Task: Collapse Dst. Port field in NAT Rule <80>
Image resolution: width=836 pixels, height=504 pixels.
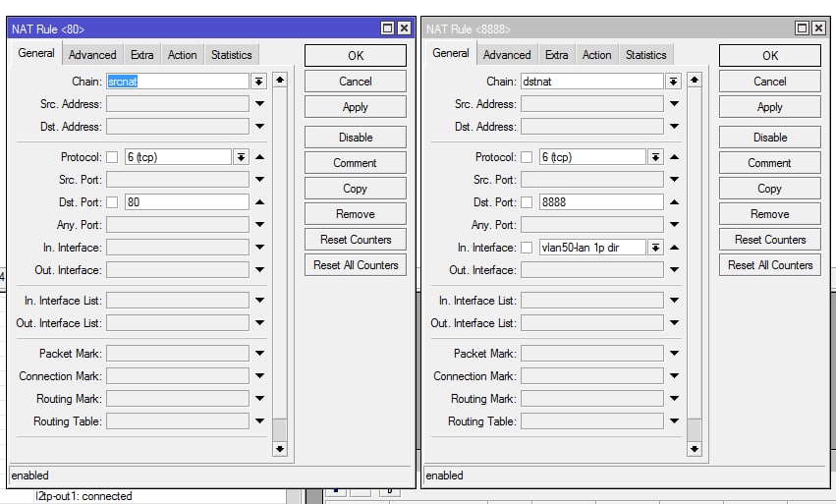Action: point(259,202)
